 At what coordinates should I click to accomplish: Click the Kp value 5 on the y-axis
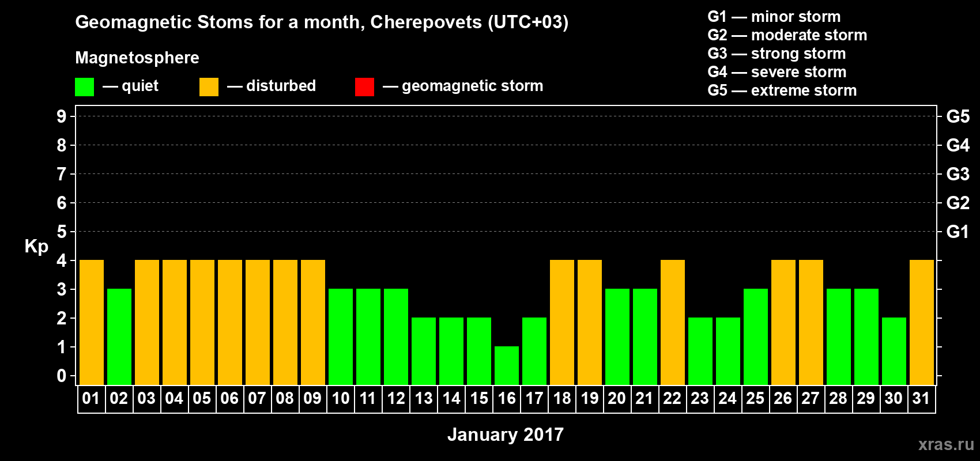tap(62, 232)
